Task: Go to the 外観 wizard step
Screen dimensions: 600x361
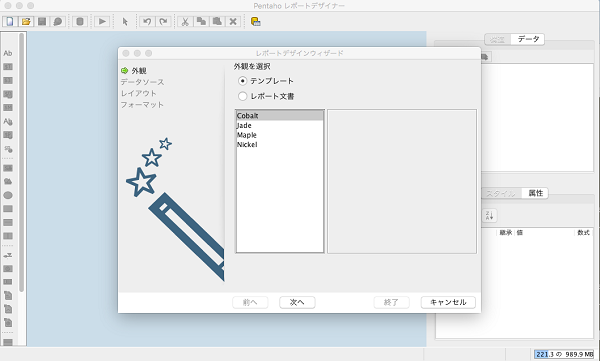Action: tap(139, 71)
